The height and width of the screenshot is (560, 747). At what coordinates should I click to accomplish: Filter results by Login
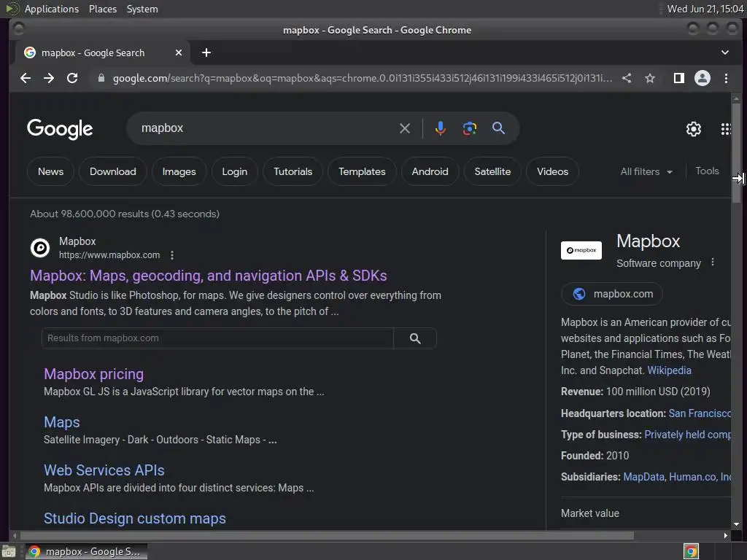pyautogui.click(x=234, y=171)
